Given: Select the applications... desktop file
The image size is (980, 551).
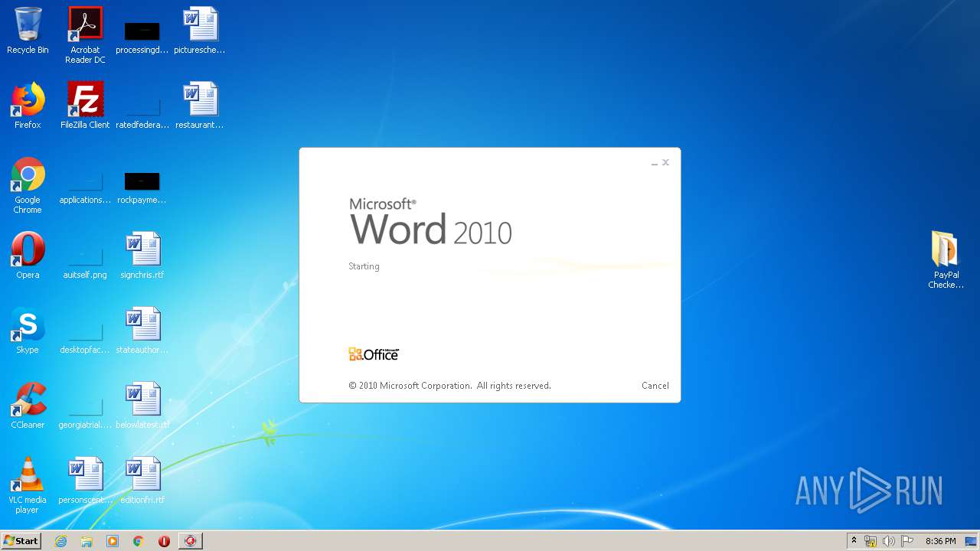Looking at the screenshot, I should pos(85,188).
